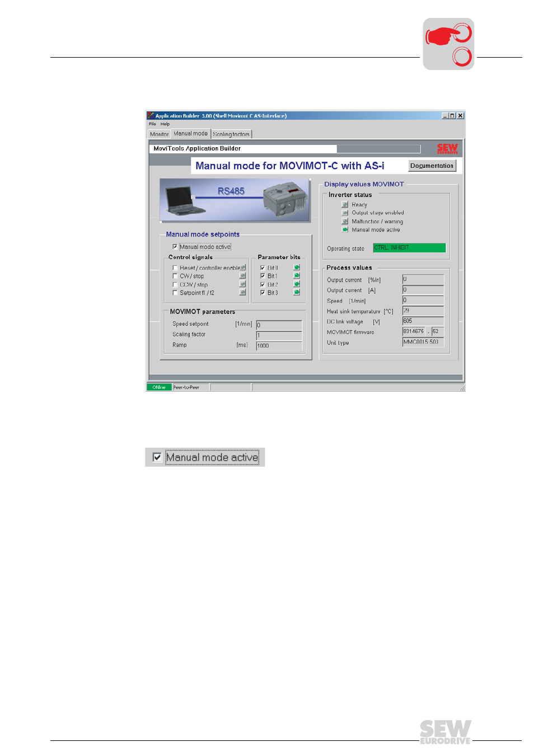The width and height of the screenshot is (534, 756).
Task: Click the green Manual mode active LED in Inverter status
Action: pyautogui.click(x=345, y=229)
